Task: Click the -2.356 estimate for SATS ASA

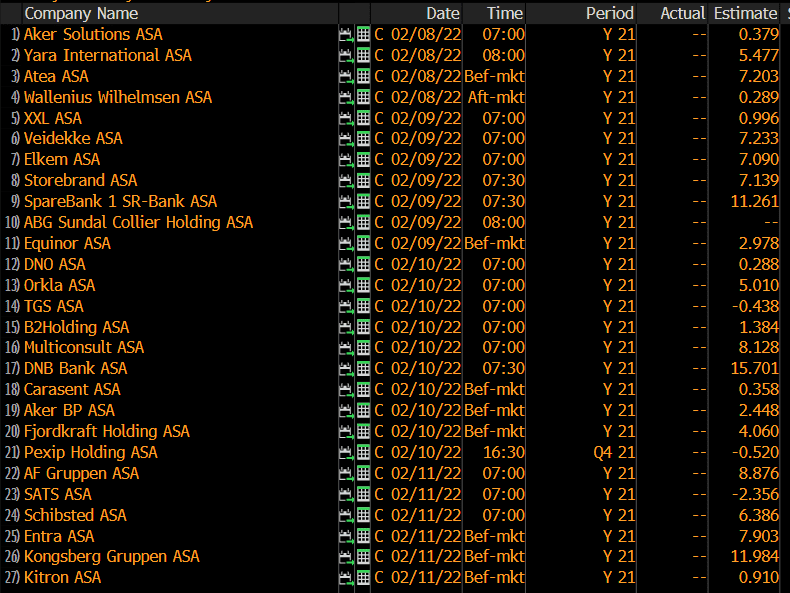Action: pyautogui.click(x=755, y=495)
